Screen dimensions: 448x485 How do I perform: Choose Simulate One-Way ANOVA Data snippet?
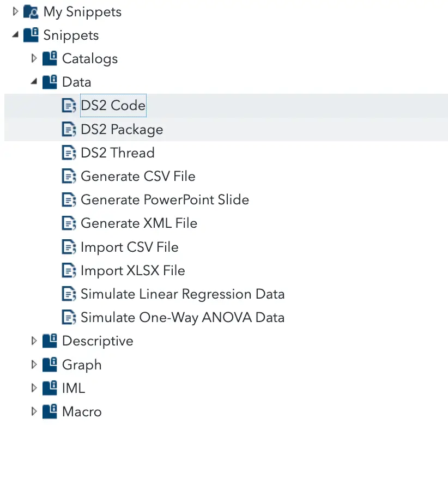coord(183,318)
